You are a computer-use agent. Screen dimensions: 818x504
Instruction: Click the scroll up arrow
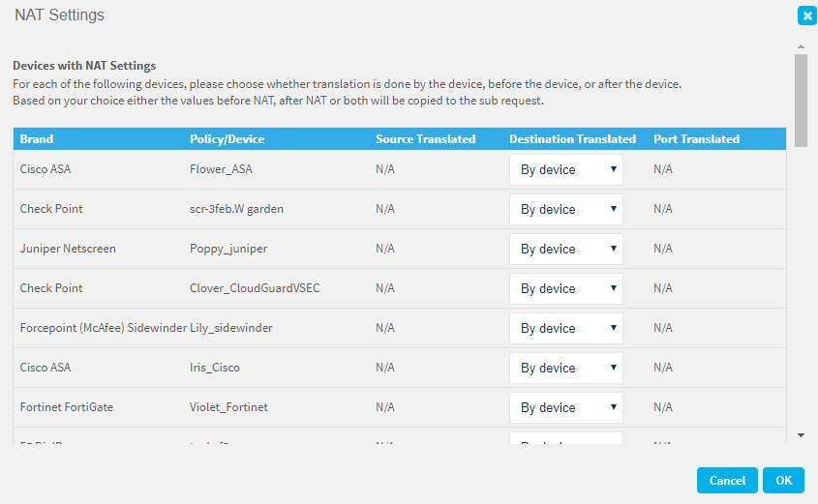[801, 46]
